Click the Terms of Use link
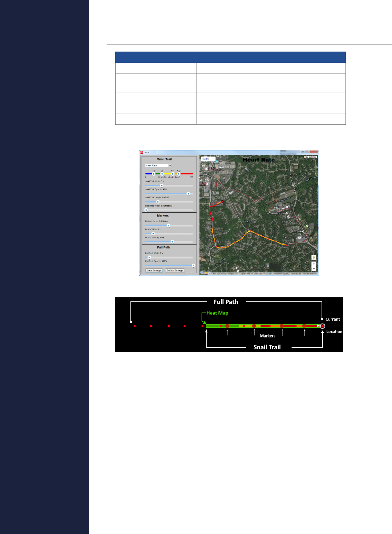The image size is (392, 534). (296, 274)
